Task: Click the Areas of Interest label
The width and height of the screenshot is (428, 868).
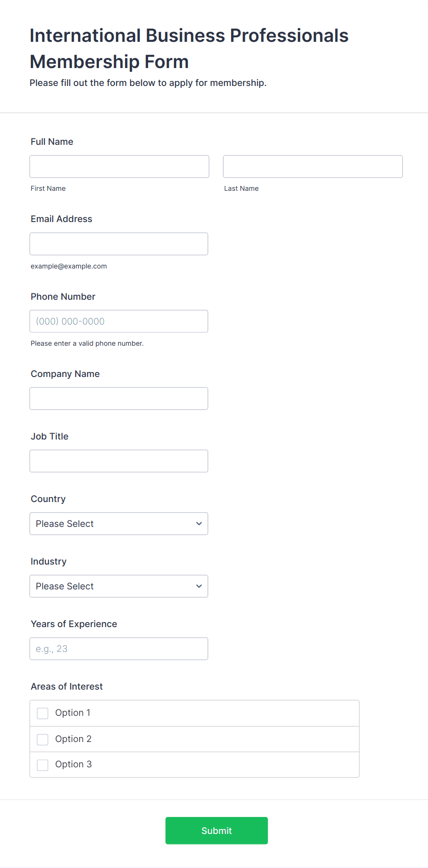Action: (x=67, y=686)
